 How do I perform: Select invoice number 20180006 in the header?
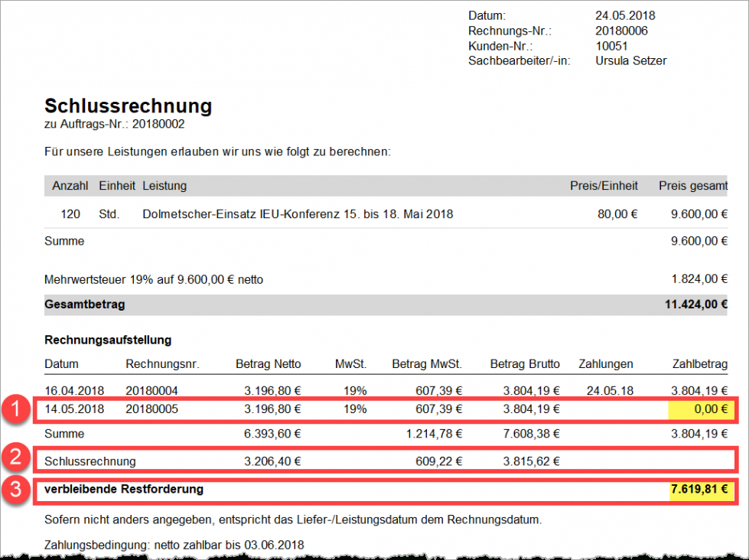click(x=621, y=31)
